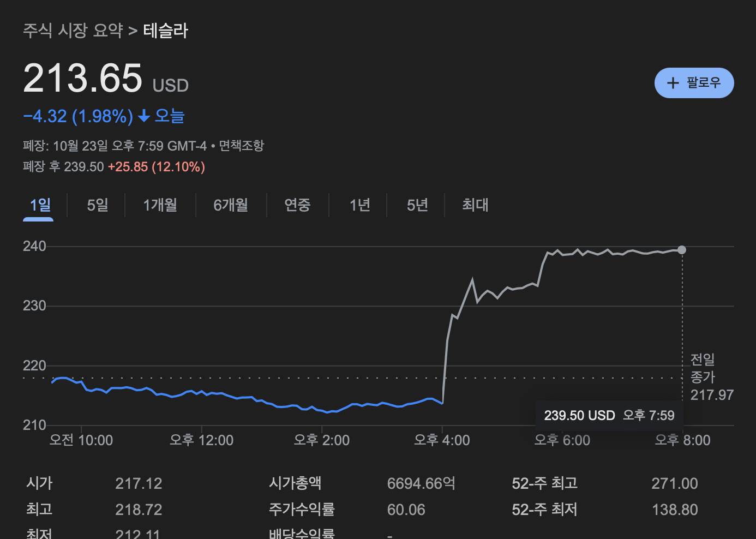Click the 239.50 USD chart tooltip

[609, 416]
